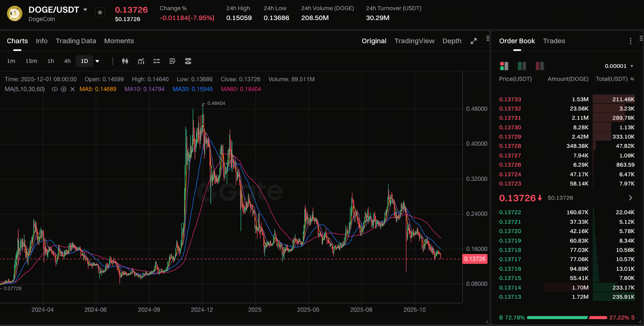644x326 pixels.
Task: Select the 1m timeframe
Action: pos(11,61)
